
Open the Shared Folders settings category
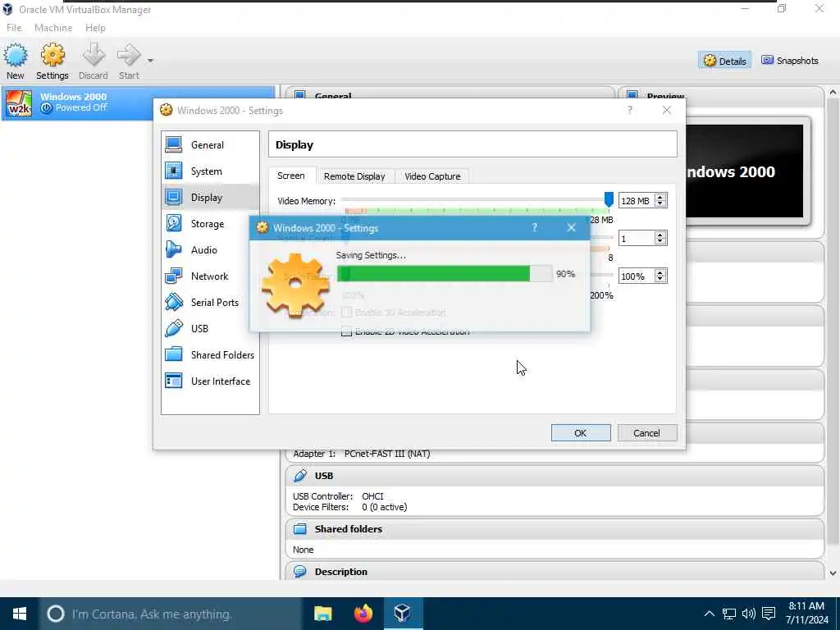(x=210, y=354)
